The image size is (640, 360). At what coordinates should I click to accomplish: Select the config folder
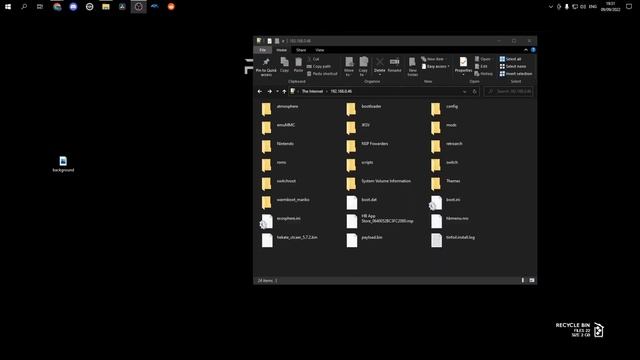coord(444,109)
